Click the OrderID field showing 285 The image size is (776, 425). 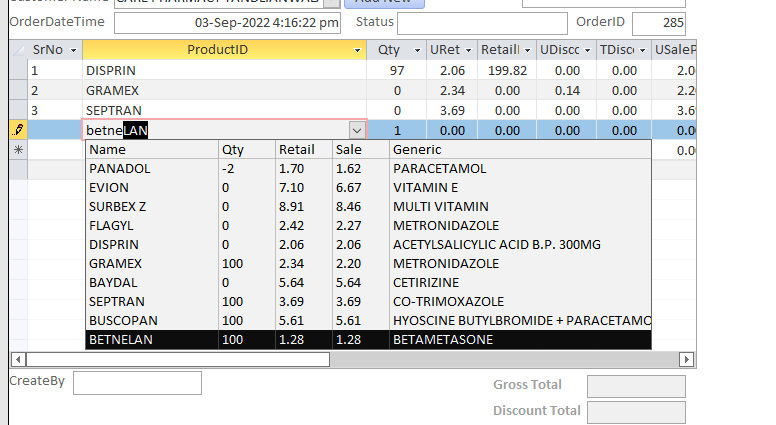point(659,23)
